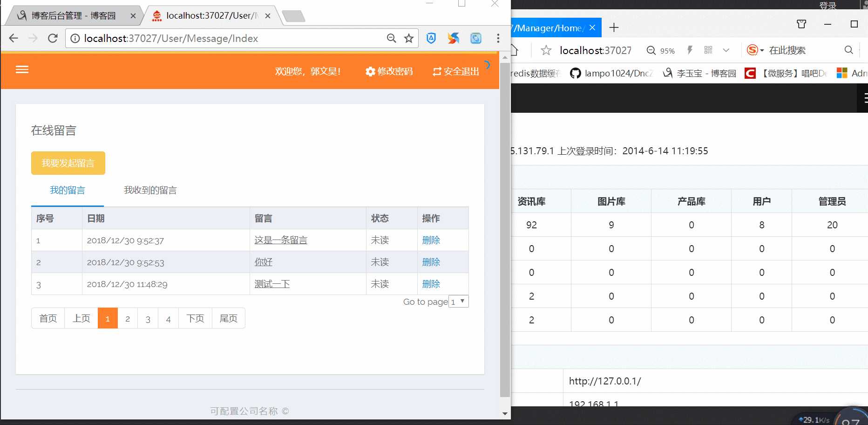Open the 李玉宝 - 博客园 bookmark
This screenshot has width=868, height=425.
click(699, 73)
